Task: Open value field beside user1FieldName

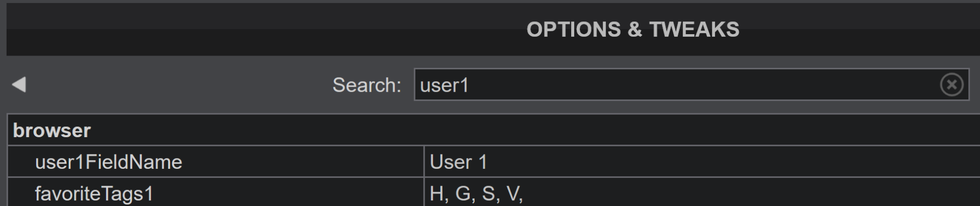Action: [702, 162]
